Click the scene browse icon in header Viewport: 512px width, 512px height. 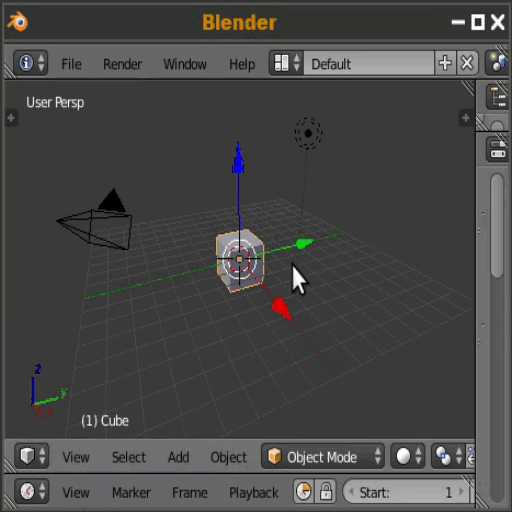498,63
